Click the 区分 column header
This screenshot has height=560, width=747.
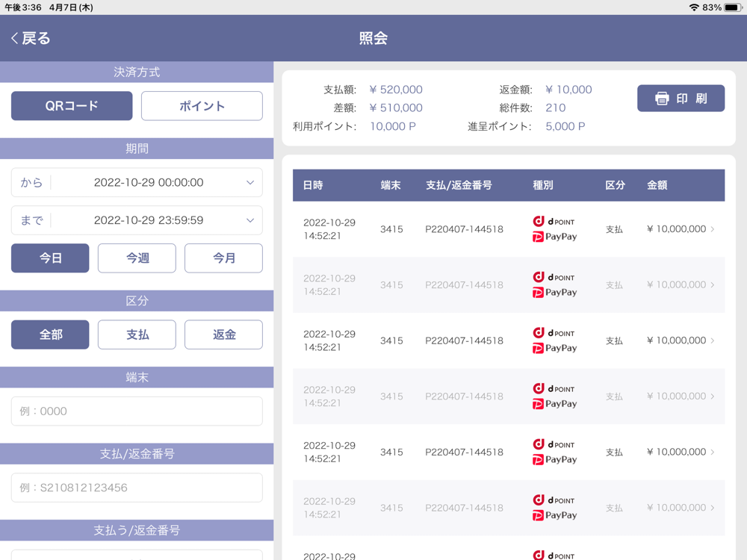pos(615,185)
